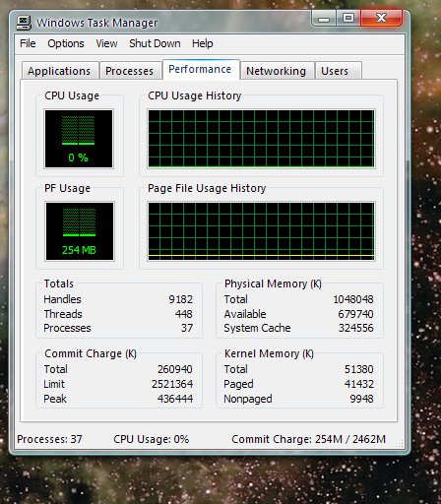Click Commit Charge Total value 260940
The image size is (441, 504).
[175, 369]
